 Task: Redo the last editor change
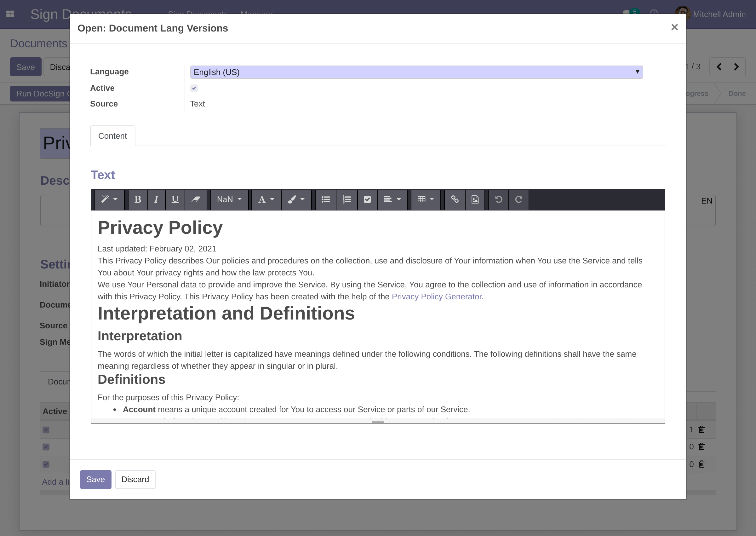click(518, 199)
